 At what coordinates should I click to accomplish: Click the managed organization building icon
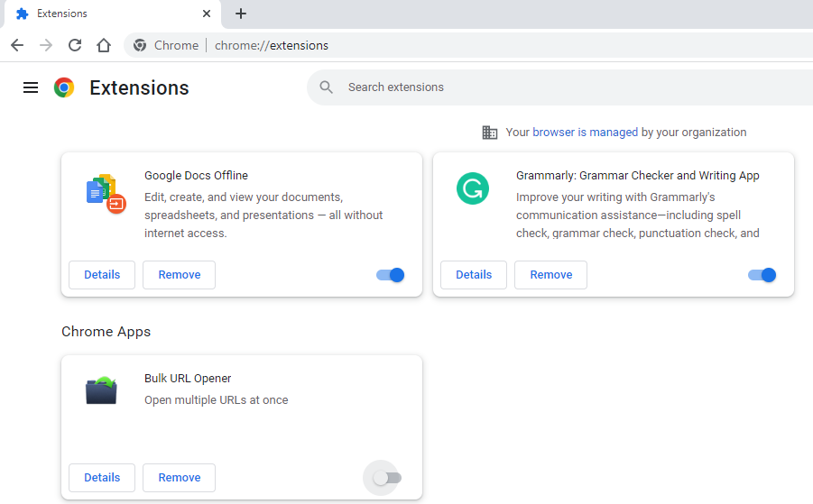pos(489,133)
